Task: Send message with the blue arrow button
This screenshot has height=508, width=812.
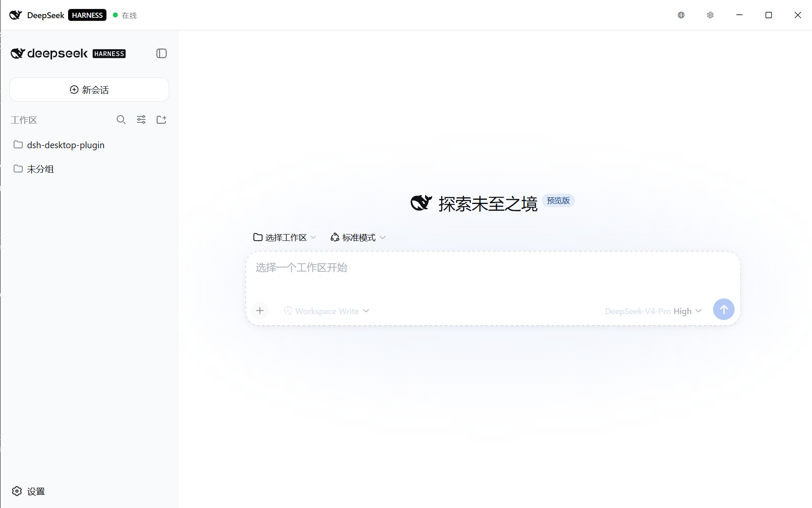Action: (724, 309)
